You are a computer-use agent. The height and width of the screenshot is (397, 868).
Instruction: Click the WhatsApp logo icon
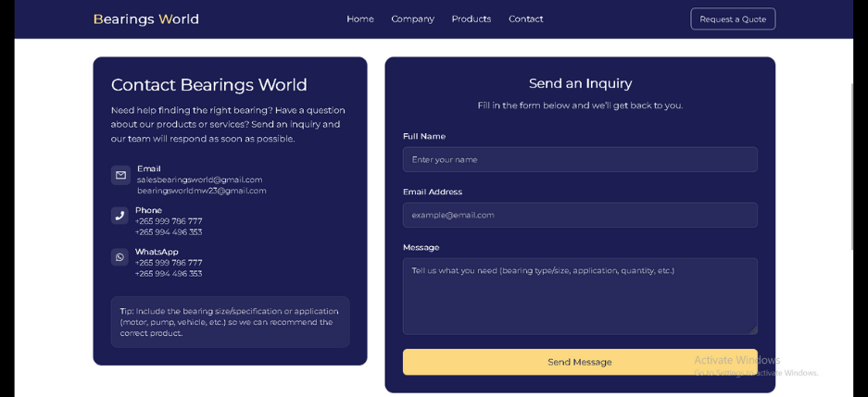(x=120, y=257)
